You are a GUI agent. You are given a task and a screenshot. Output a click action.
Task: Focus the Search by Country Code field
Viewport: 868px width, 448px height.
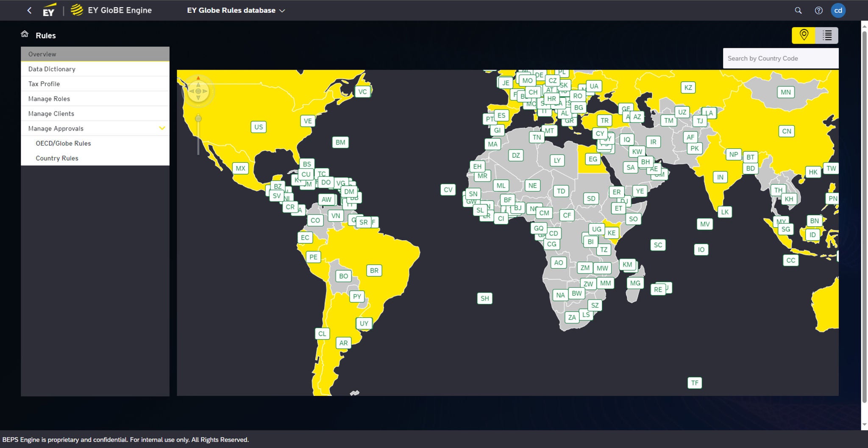(x=780, y=58)
